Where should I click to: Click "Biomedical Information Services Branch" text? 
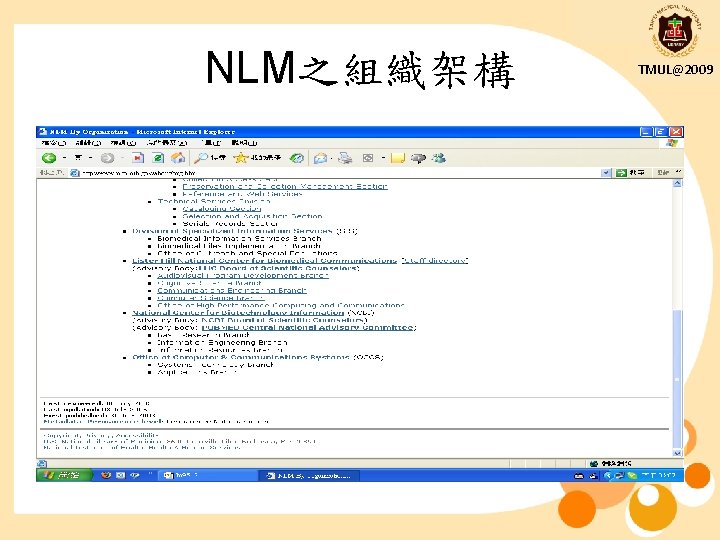(x=239, y=239)
